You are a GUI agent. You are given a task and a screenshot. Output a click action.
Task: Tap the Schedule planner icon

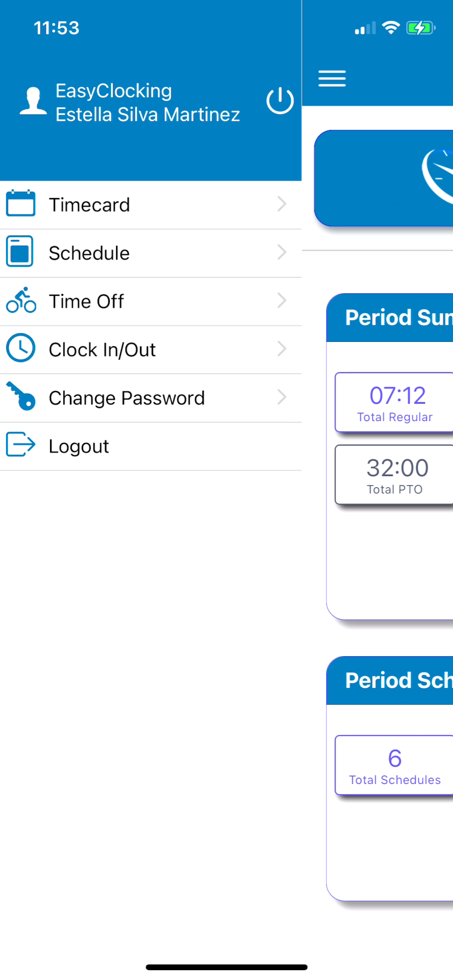pyautogui.click(x=20, y=252)
